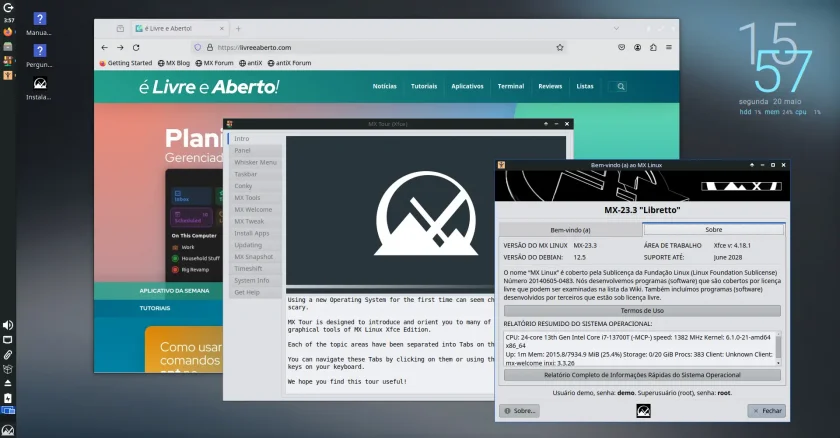Open the MX Whisker menu button
Image resolution: width=840 pixels, height=438 pixels.
point(8,430)
